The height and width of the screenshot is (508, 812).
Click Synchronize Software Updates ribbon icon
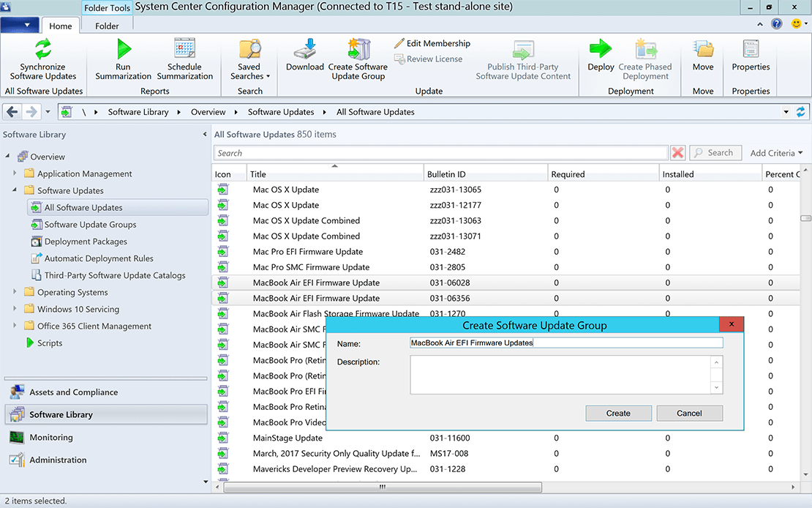(x=43, y=51)
